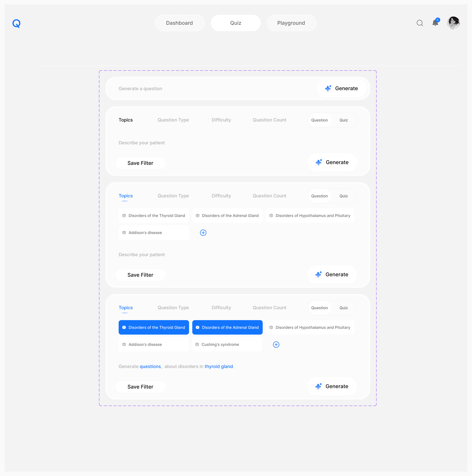Click cube icon on Cushing's syndrome chip
Image resolution: width=472 pixels, height=476 pixels.
click(197, 344)
